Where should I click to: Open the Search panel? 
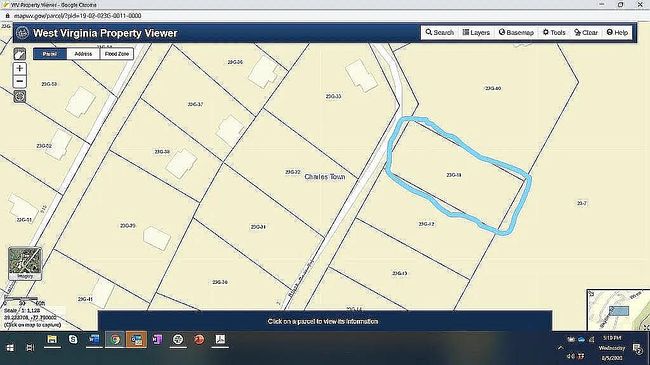pyautogui.click(x=439, y=32)
